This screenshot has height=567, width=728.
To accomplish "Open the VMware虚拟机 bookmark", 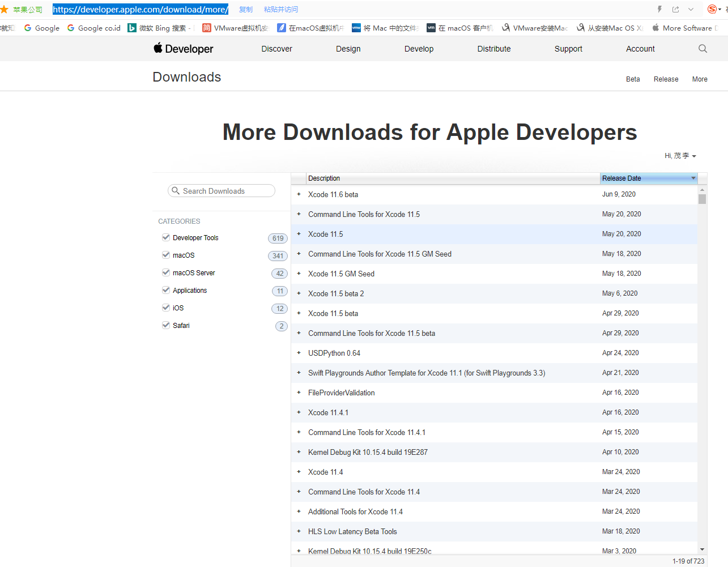I will pyautogui.click(x=235, y=28).
